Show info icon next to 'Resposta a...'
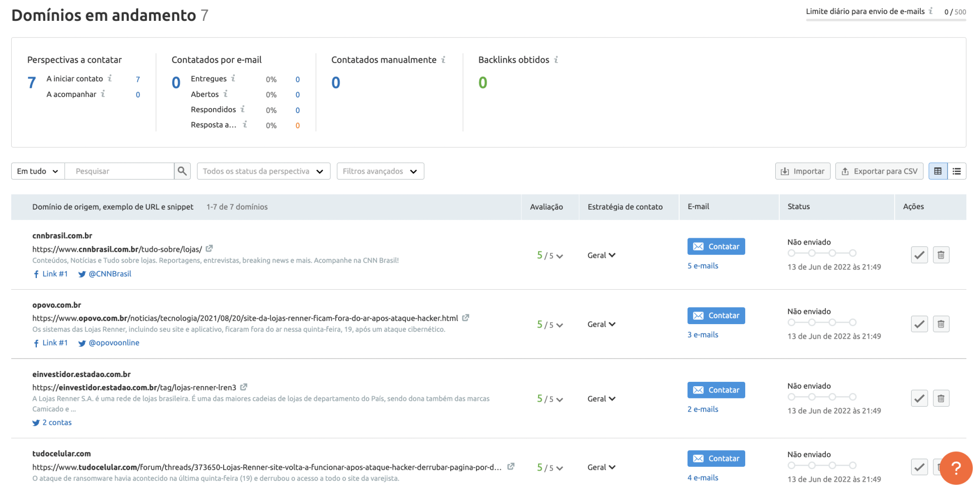980x492 pixels. pyautogui.click(x=245, y=124)
